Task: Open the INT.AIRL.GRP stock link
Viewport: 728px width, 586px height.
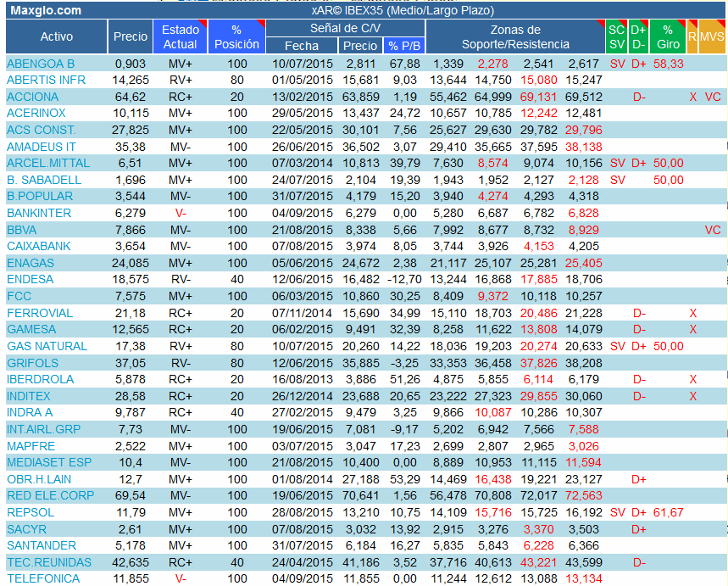Action: point(43,429)
